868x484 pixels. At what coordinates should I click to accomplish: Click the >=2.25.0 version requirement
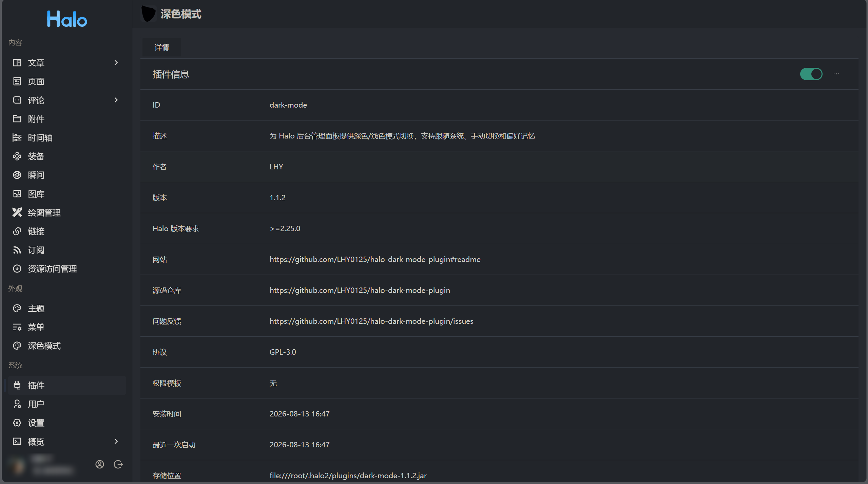pyautogui.click(x=285, y=228)
